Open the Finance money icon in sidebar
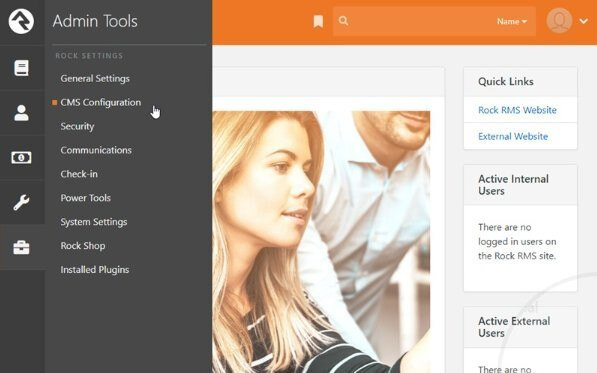Image resolution: width=597 pixels, height=373 pixels. click(x=21, y=158)
